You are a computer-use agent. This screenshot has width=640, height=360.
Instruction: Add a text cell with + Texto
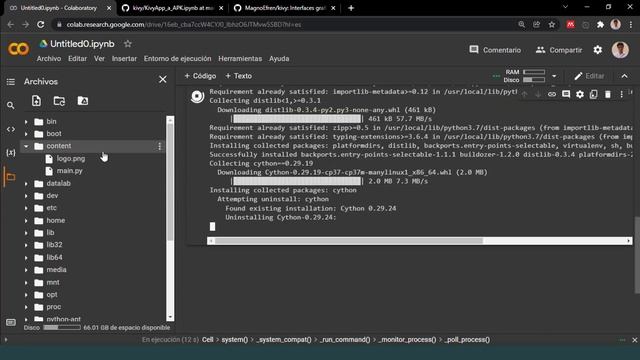(238, 76)
